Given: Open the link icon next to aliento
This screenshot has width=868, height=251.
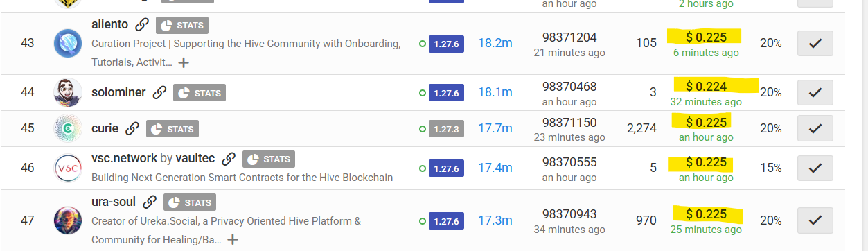Looking at the screenshot, I should (142, 25).
